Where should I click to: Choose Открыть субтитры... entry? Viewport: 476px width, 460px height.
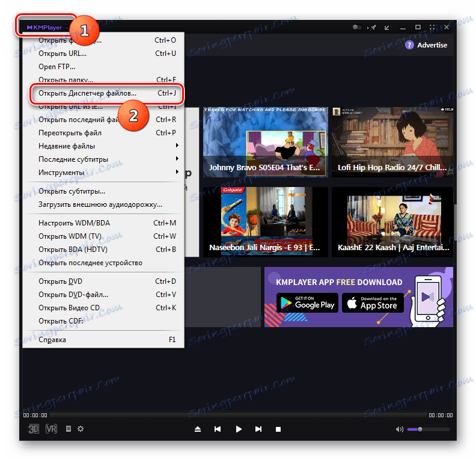103,191
